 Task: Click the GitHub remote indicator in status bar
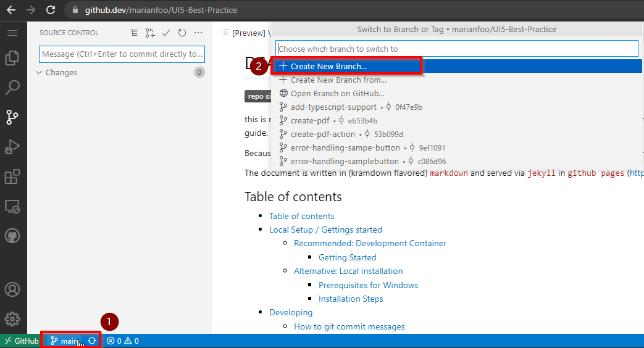pos(22,341)
